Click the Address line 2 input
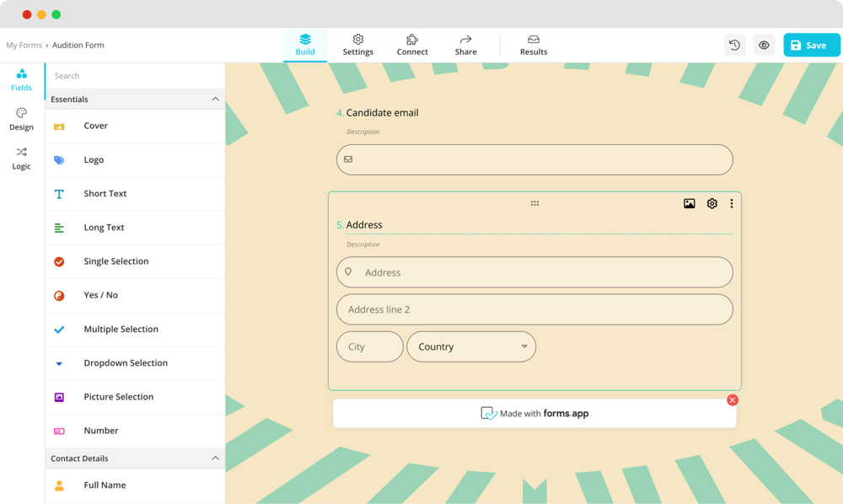This screenshot has height=504, width=843. pos(534,309)
